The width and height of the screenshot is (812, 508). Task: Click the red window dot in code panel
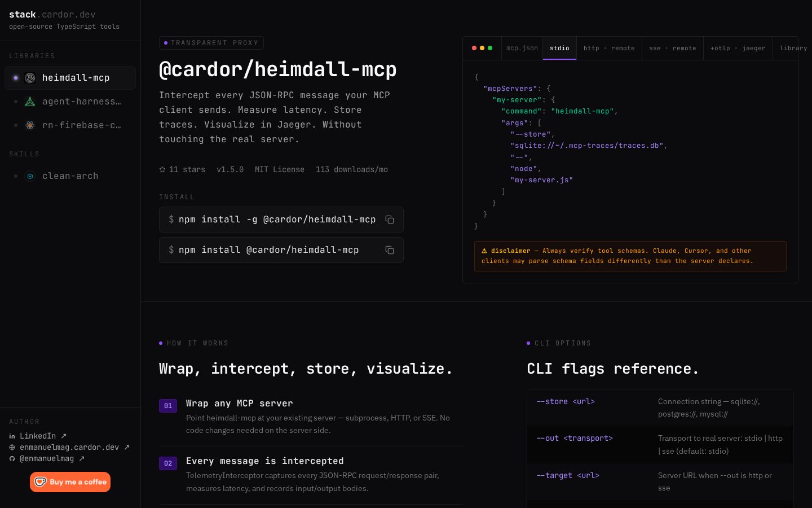coord(474,48)
